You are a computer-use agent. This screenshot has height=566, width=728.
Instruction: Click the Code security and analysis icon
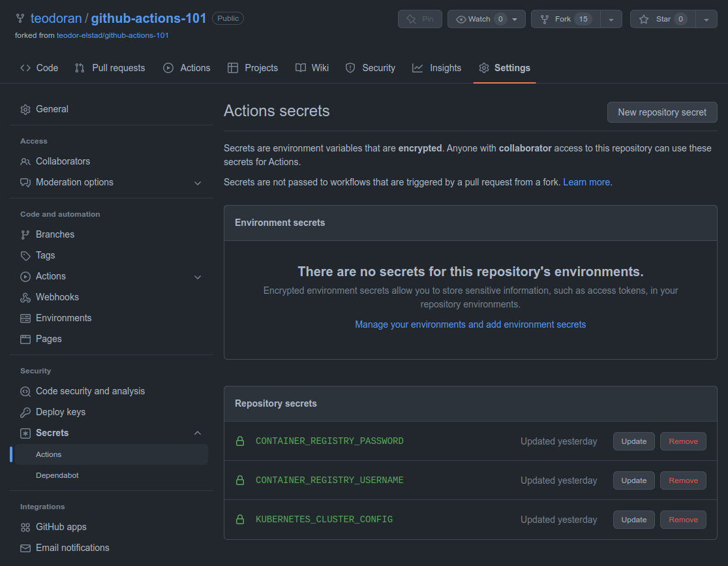click(25, 391)
